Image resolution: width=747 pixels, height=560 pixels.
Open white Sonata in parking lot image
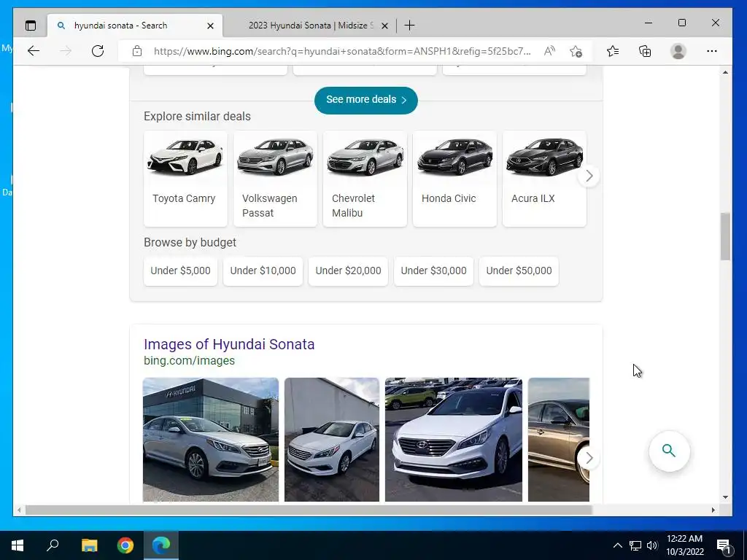point(454,439)
